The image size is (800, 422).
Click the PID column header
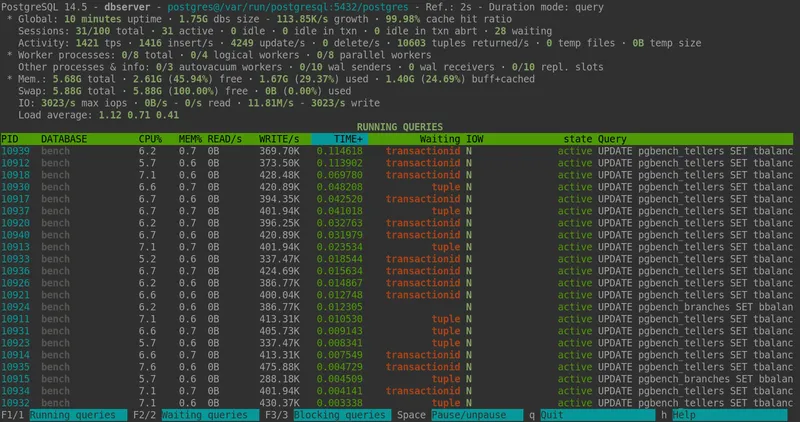[10, 139]
